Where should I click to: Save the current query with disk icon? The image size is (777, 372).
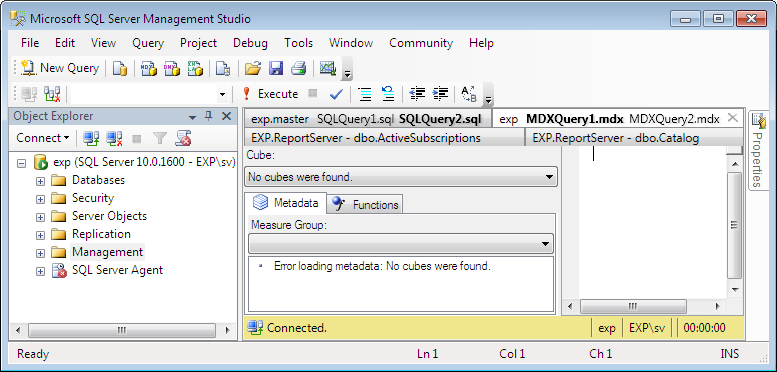pos(276,68)
